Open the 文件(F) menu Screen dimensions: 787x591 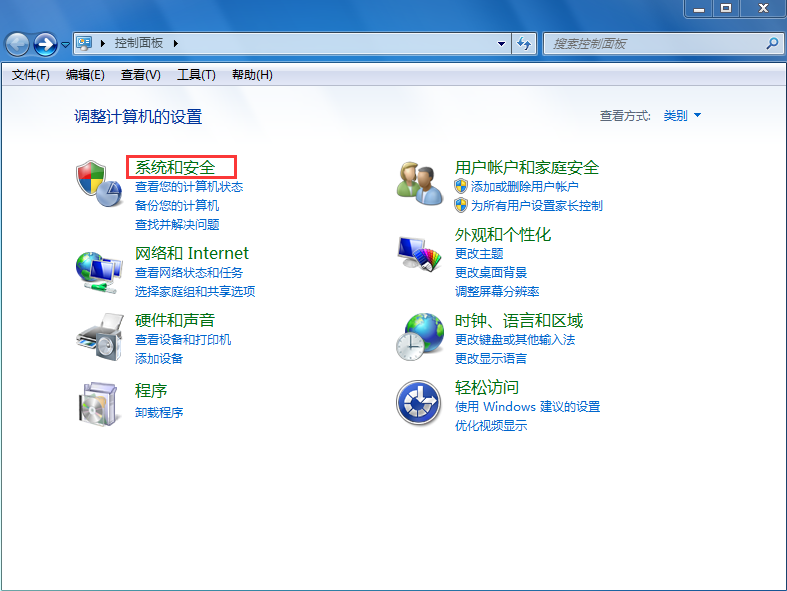[31, 75]
